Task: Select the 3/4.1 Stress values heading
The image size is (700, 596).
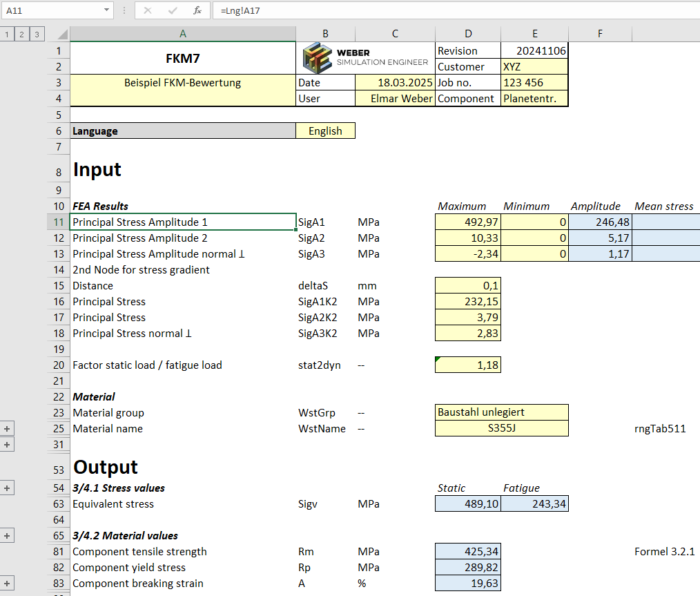Action: [x=119, y=488]
